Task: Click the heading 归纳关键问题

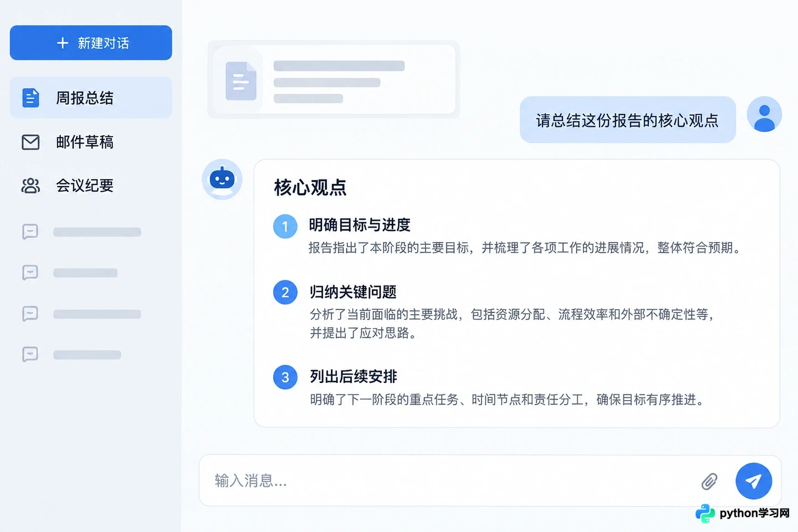Action: pos(354,292)
